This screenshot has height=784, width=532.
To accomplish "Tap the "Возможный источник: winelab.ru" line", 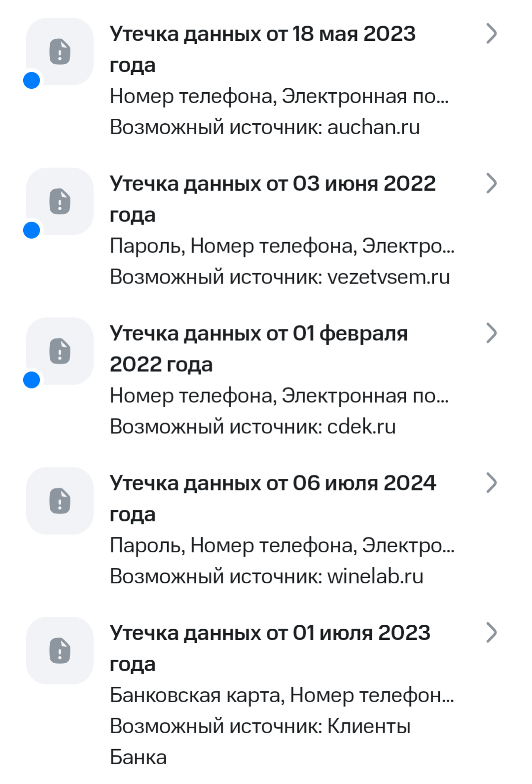I will 266,576.
